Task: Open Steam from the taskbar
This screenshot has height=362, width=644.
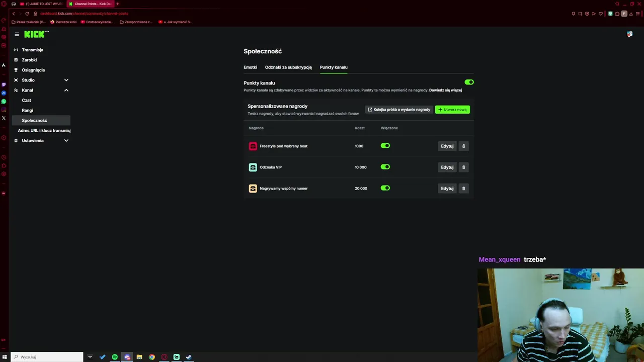Action: (x=189, y=357)
